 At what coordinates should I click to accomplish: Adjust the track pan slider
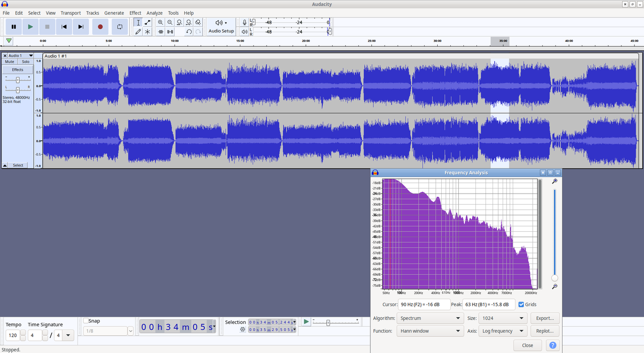click(18, 90)
